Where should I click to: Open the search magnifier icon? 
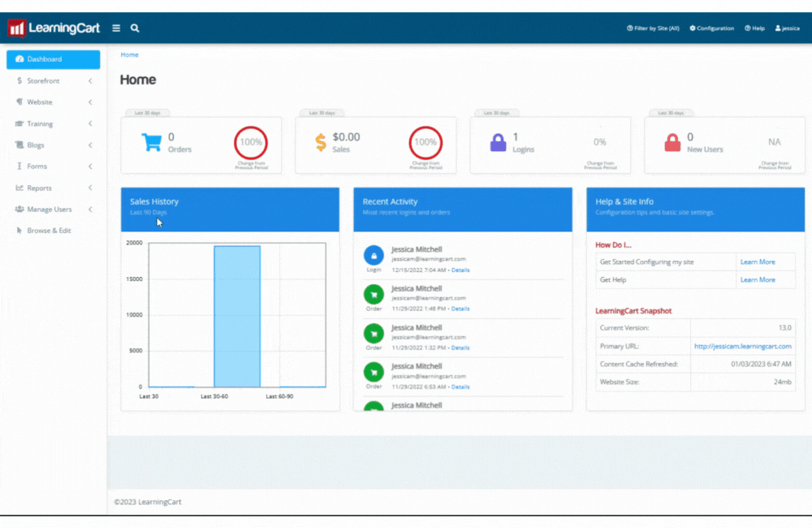pyautogui.click(x=135, y=28)
